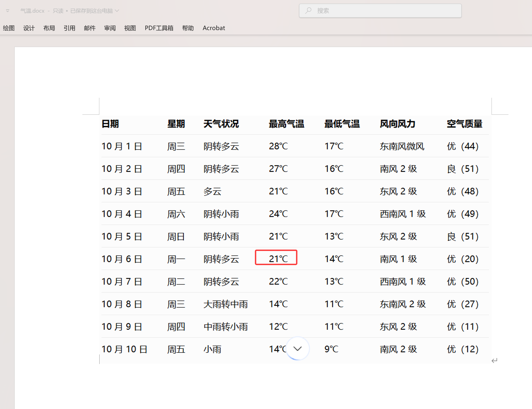Click the 最高气温 header cell
The height and width of the screenshot is (409, 532).
286,124
